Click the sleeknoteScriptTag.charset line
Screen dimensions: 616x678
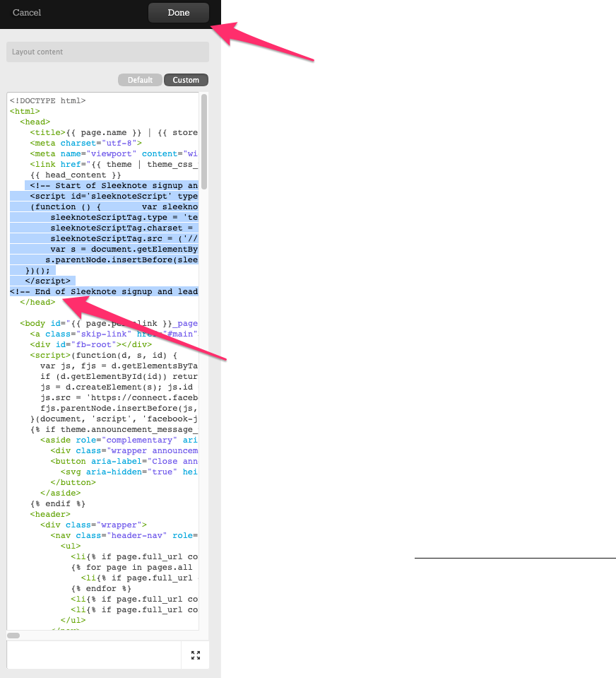click(122, 228)
